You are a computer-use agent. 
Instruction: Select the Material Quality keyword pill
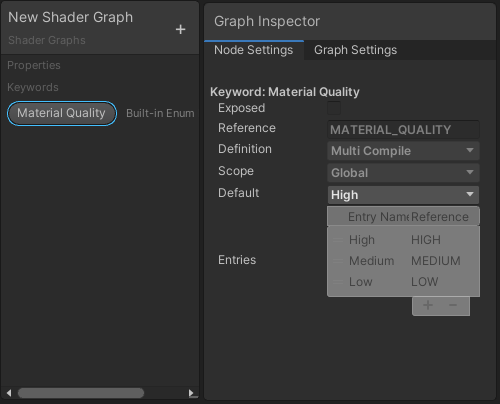[x=62, y=113]
